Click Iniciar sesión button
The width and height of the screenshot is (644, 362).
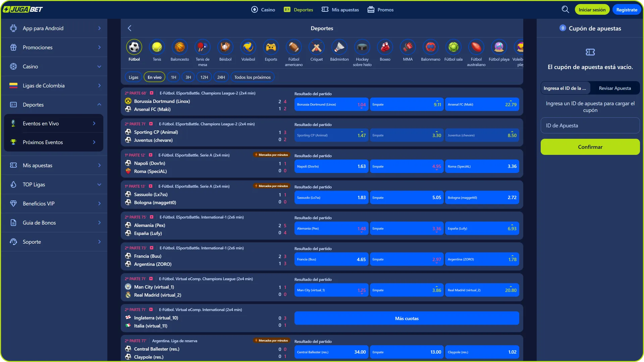[x=592, y=10]
